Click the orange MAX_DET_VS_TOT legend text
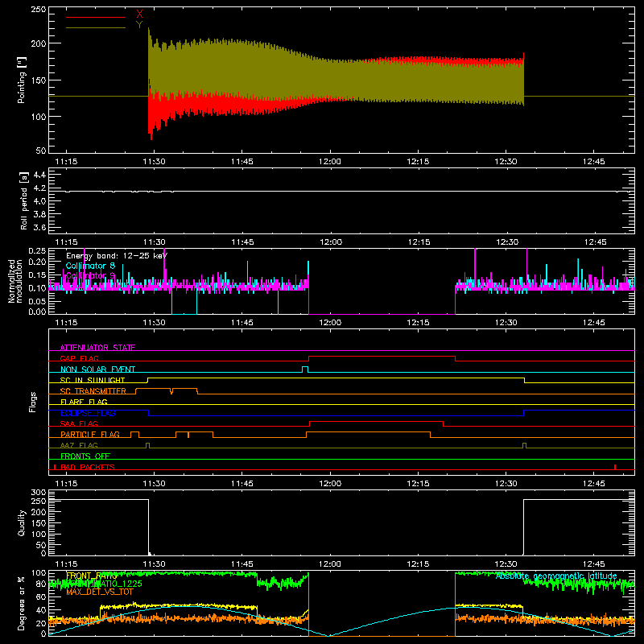Image resolution: width=644 pixels, height=644 pixels. [100, 592]
